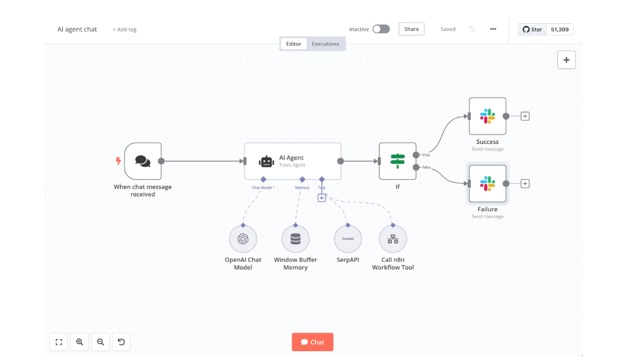The height and width of the screenshot is (364, 627).
Task: Open the Call n8n Workflow Tool node
Action: click(x=393, y=239)
